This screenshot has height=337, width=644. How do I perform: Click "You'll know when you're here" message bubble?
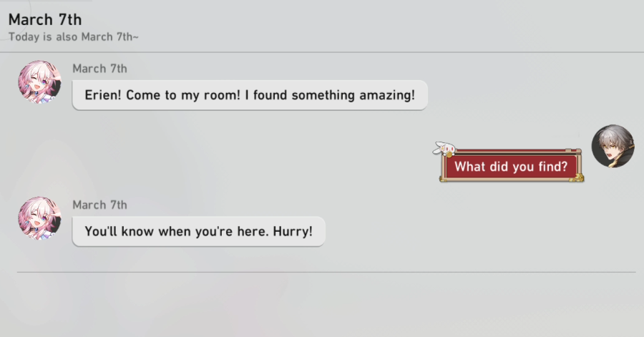pos(198,232)
